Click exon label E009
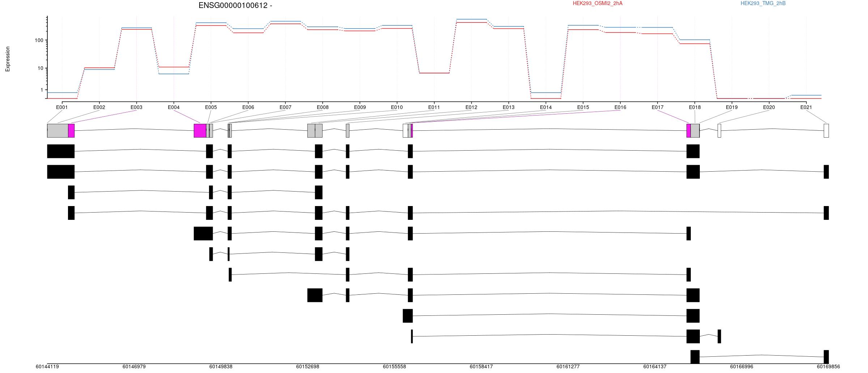This screenshot has height=373, width=868. tap(360, 107)
